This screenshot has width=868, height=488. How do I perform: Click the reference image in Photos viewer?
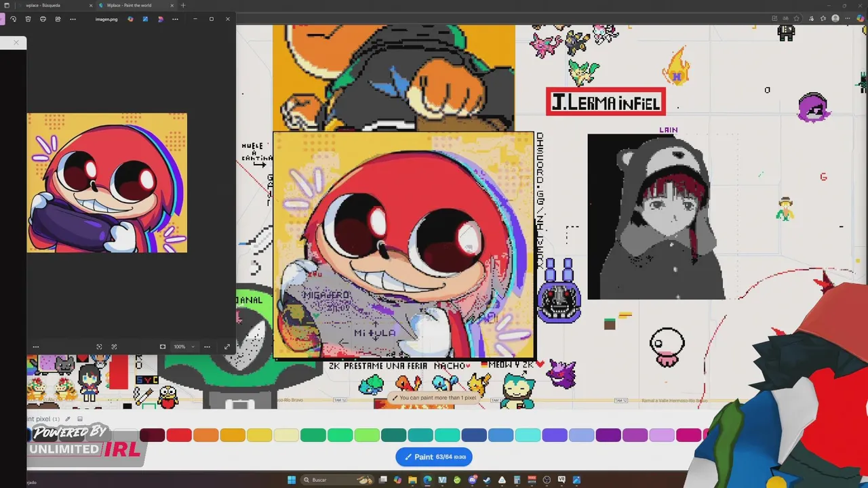pos(107,183)
